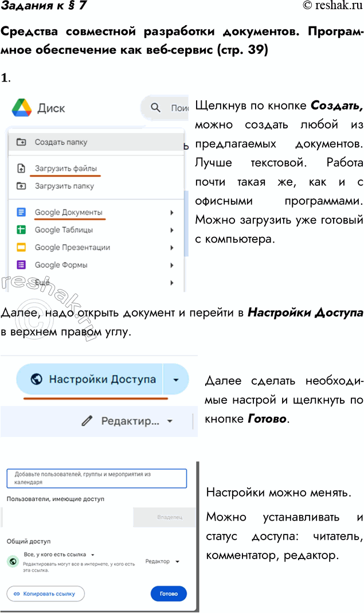Click the green Google Sheets icon
The width and height of the screenshot is (364, 613).
pyautogui.click(x=21, y=230)
